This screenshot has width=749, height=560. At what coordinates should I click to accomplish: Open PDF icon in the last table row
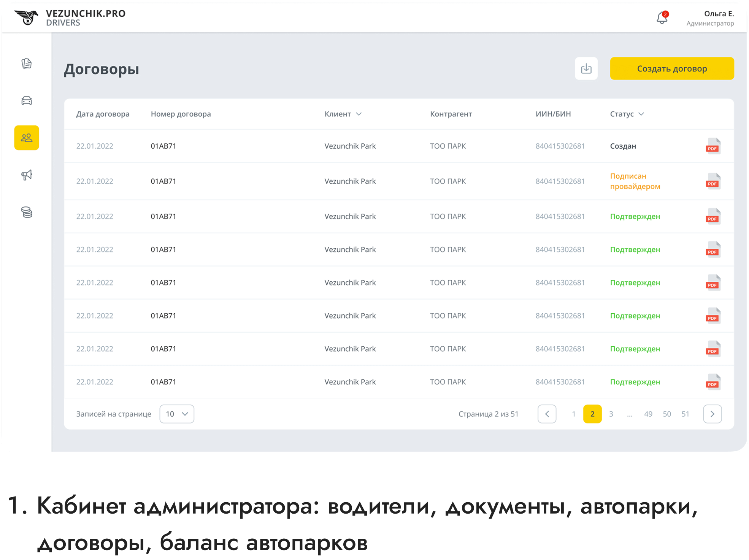(x=713, y=382)
